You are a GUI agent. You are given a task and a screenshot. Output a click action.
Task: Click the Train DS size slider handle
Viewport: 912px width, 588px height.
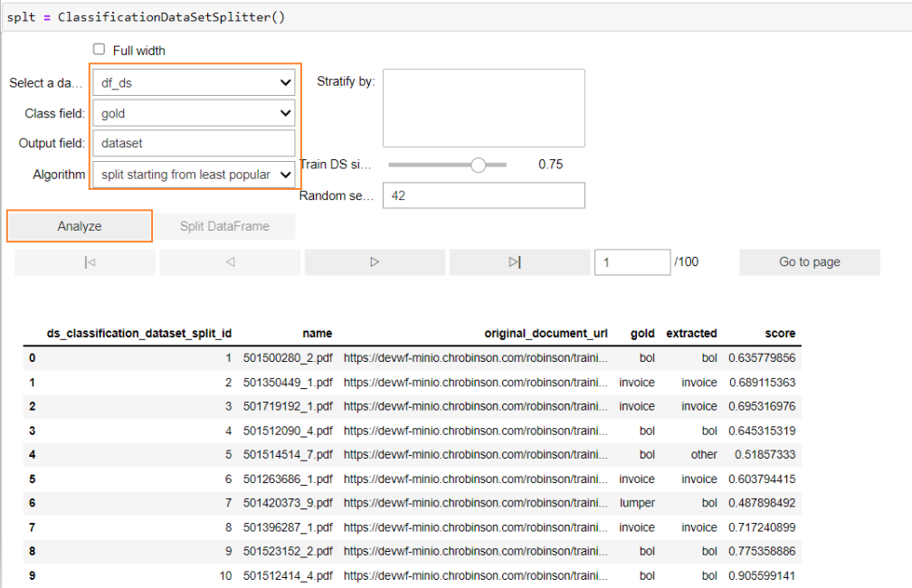(x=478, y=166)
